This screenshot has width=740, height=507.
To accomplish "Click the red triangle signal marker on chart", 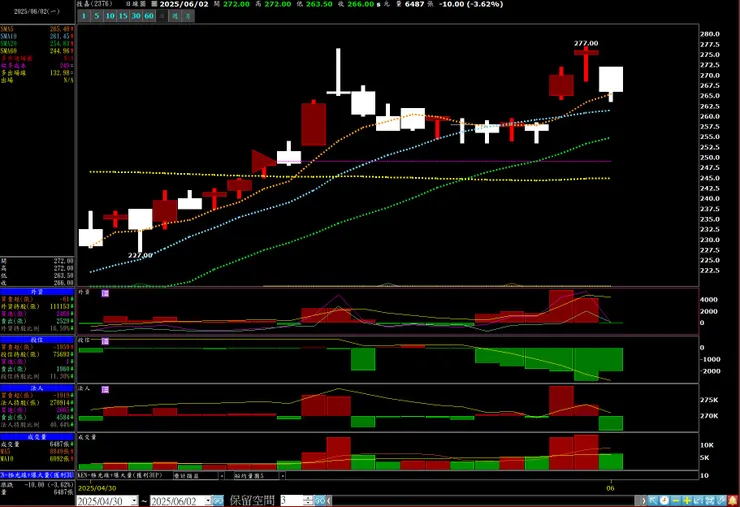I will [x=262, y=161].
